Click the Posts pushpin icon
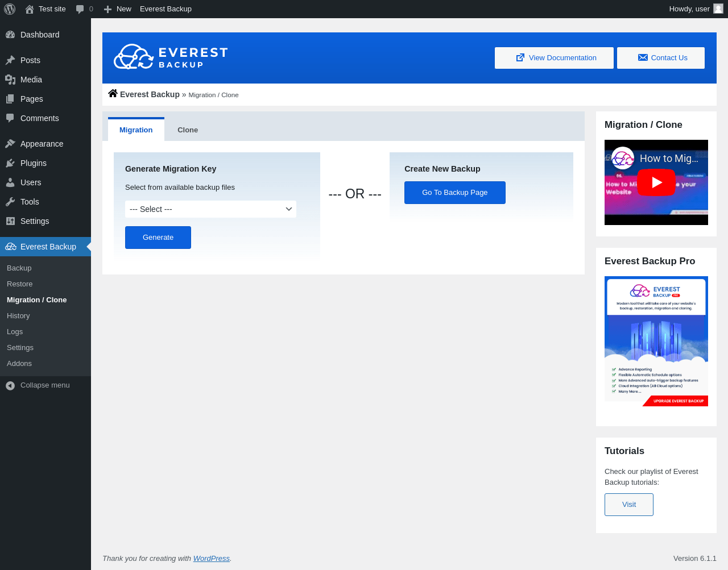This screenshot has height=570, width=728. click(10, 60)
